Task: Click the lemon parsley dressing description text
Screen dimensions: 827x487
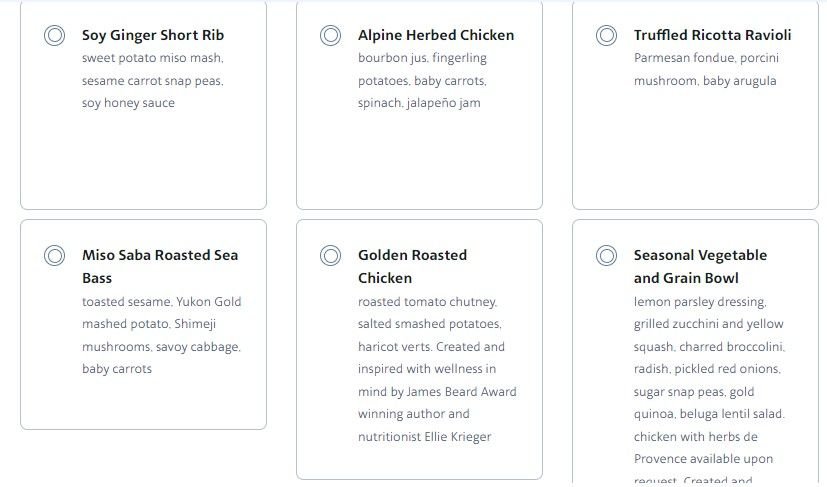Action: [x=709, y=380]
